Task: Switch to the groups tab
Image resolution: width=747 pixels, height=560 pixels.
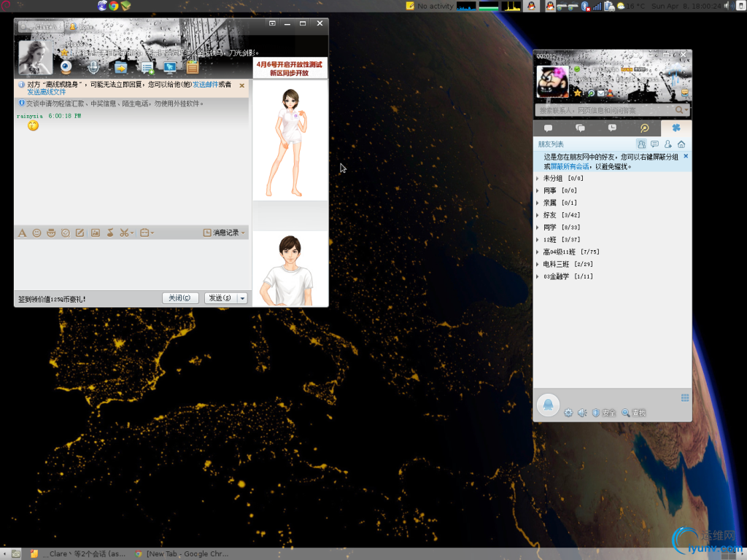Action: coord(580,128)
